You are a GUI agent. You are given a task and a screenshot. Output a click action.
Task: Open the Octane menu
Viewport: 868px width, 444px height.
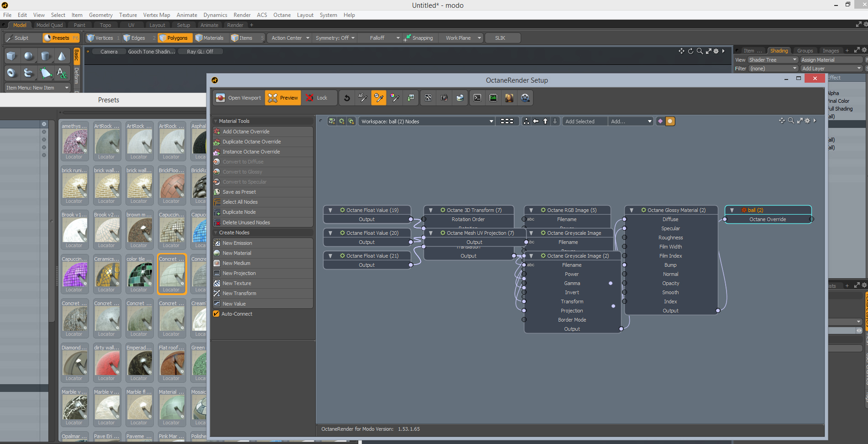(x=282, y=15)
